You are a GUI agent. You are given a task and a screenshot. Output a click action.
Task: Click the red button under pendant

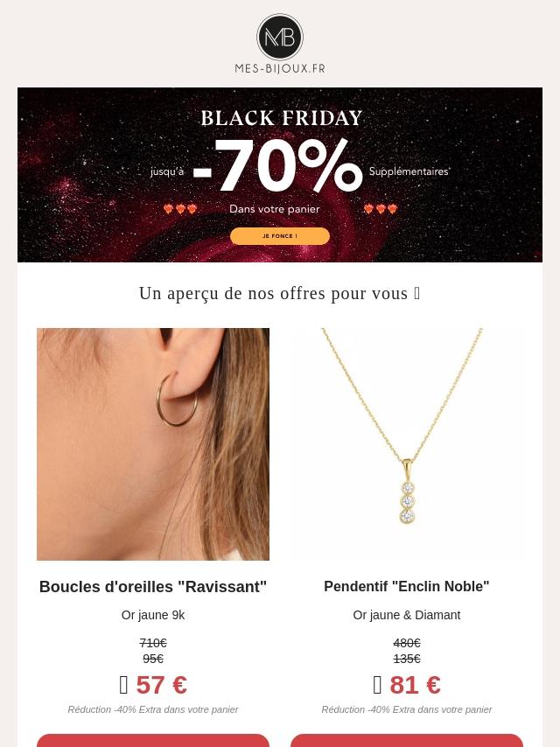click(x=407, y=740)
